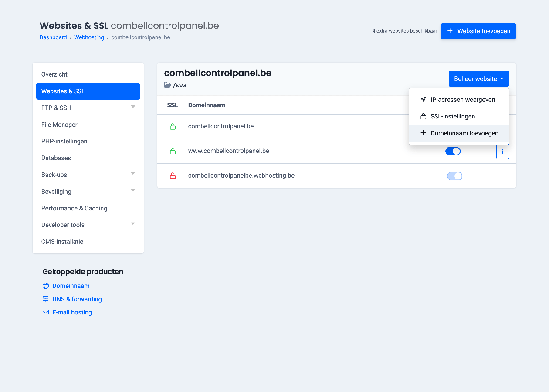Image resolution: width=549 pixels, height=392 pixels.
Task: Click combellcontrolpanel.be in the breadcrumb
Action: tap(141, 37)
